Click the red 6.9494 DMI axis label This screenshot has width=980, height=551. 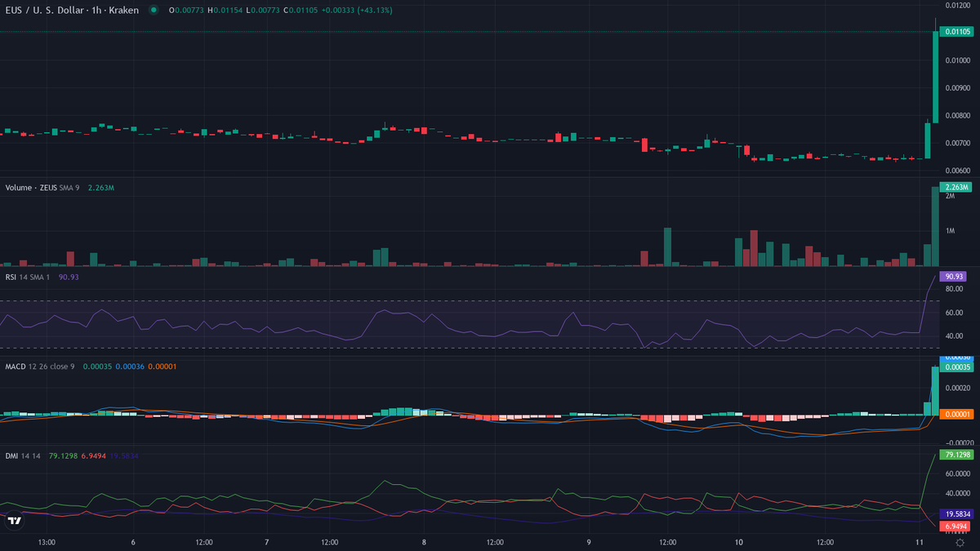(956, 527)
